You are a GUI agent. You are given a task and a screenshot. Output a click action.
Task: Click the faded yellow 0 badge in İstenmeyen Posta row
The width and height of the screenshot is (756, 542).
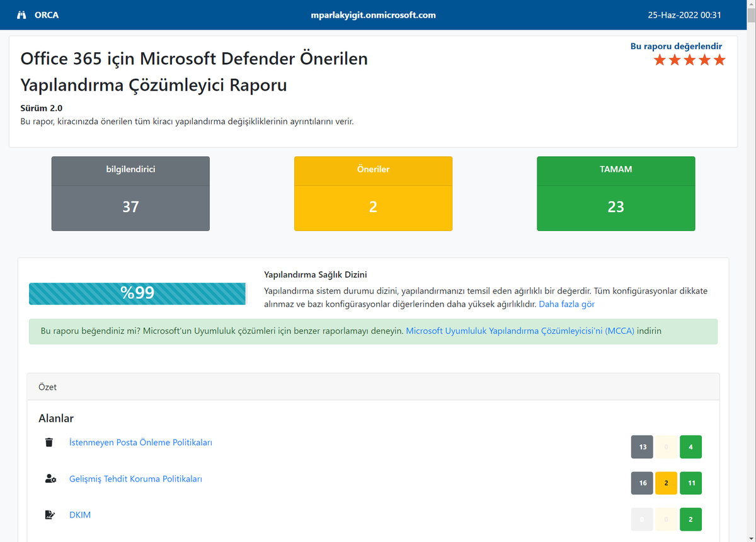[667, 447]
